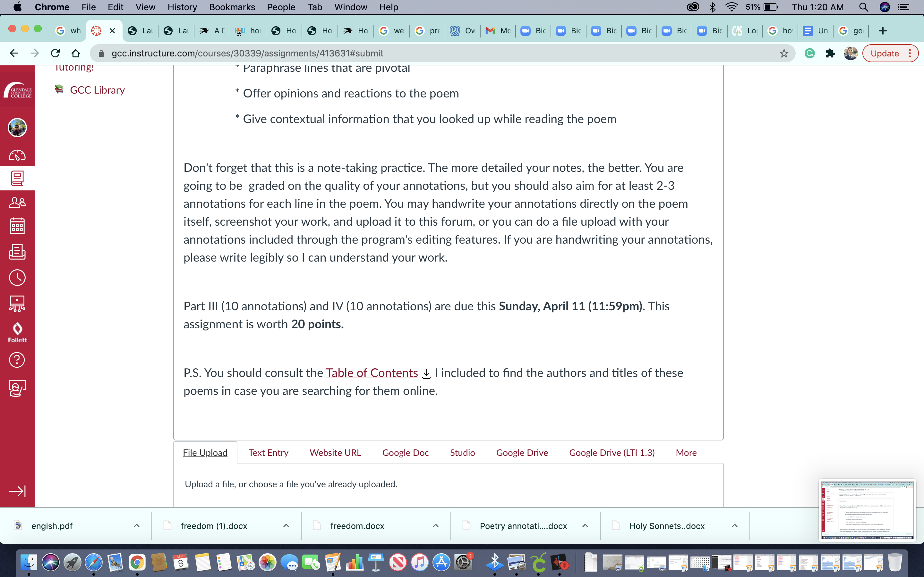Click the History clock icon in sidebar
Image resolution: width=924 pixels, height=577 pixels.
pyautogui.click(x=17, y=277)
